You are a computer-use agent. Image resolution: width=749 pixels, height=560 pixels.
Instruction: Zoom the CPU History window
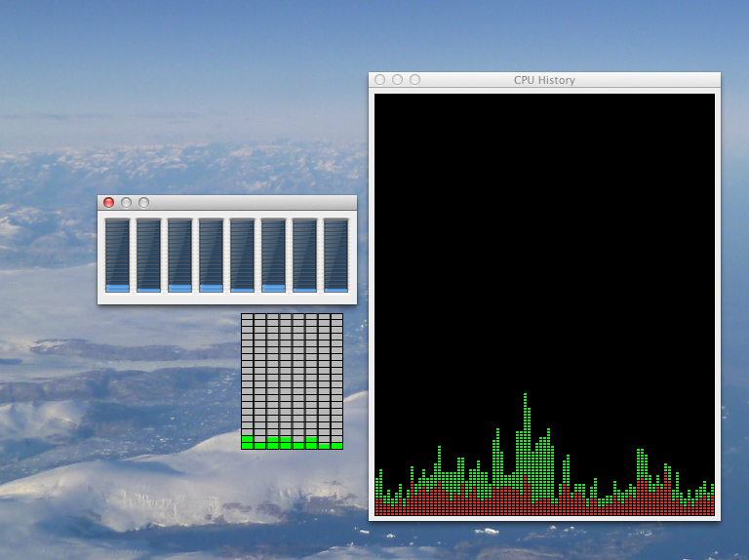click(x=415, y=80)
